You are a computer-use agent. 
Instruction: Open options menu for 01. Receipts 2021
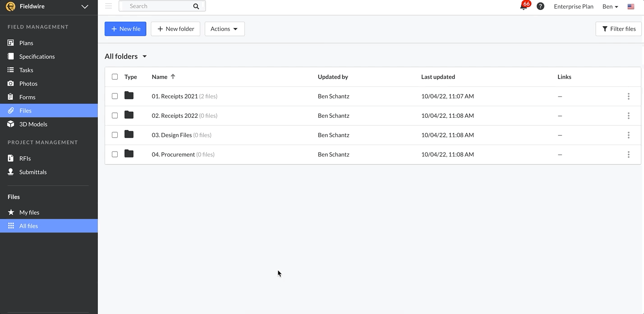coord(628,96)
